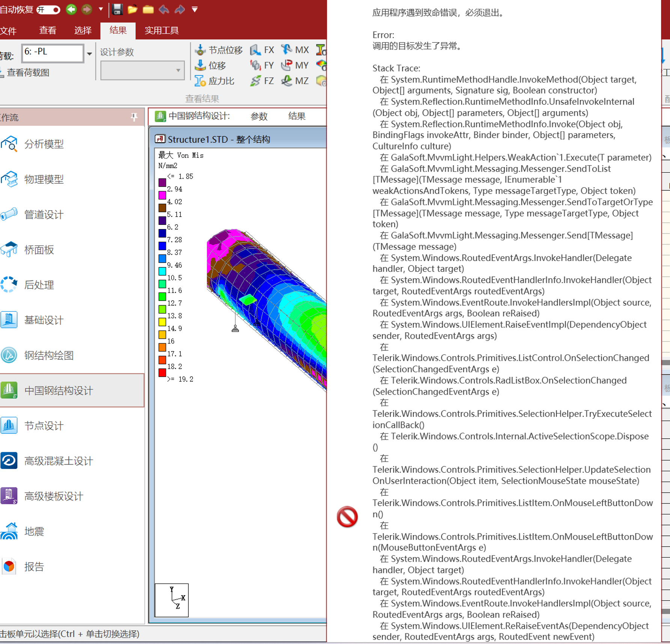Viewport: 670px width, 644px height.
Task: Click the red >= 19.2 legend swatch
Action: click(x=162, y=373)
